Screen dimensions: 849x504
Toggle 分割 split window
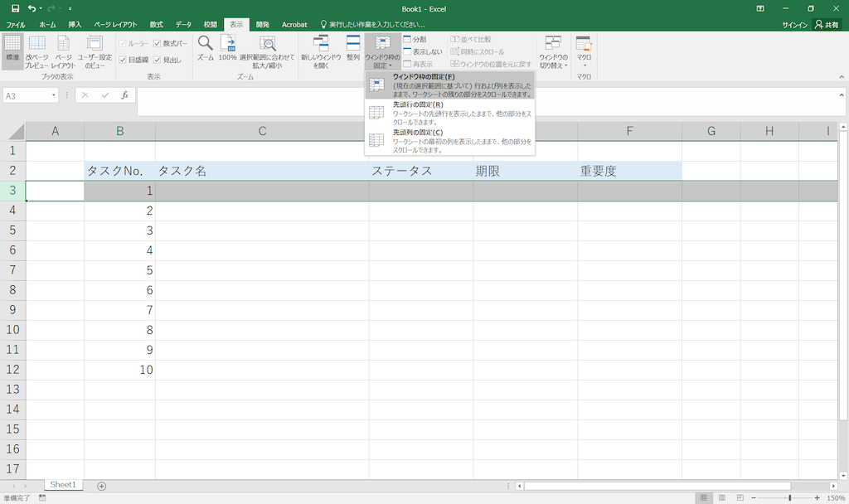coord(415,39)
